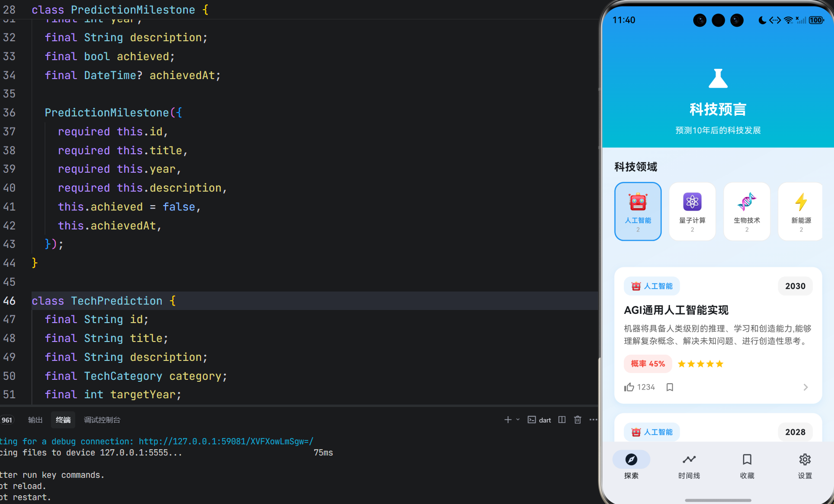Bookmark the AGI通用人工智能实现 prediction
This screenshot has width=834, height=504.
click(x=670, y=387)
